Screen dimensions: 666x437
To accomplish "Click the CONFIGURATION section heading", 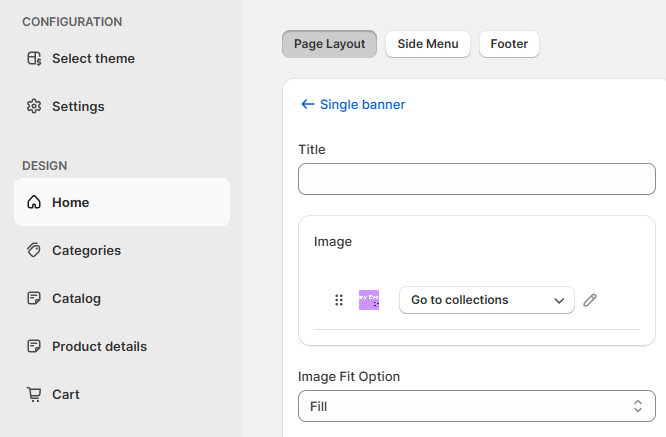I will (72, 22).
